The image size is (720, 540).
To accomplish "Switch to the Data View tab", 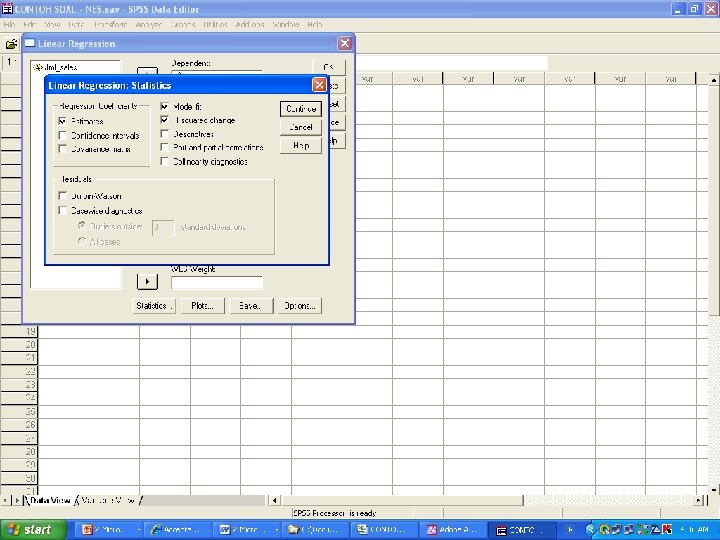I will pyautogui.click(x=50, y=500).
